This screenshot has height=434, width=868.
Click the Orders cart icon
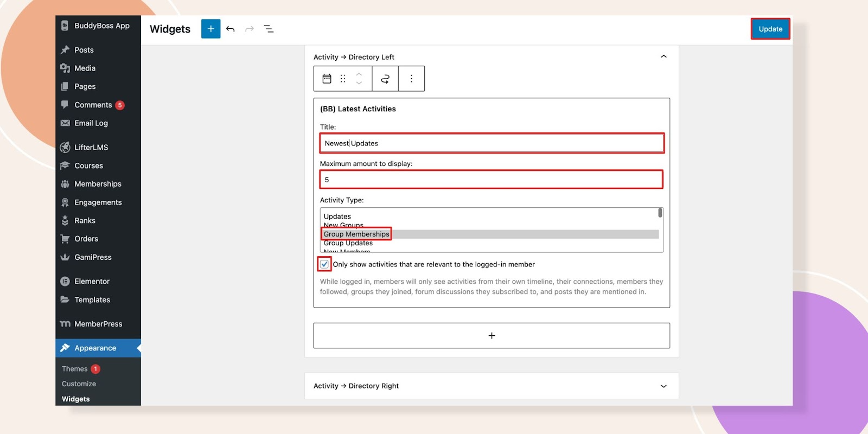pos(65,239)
